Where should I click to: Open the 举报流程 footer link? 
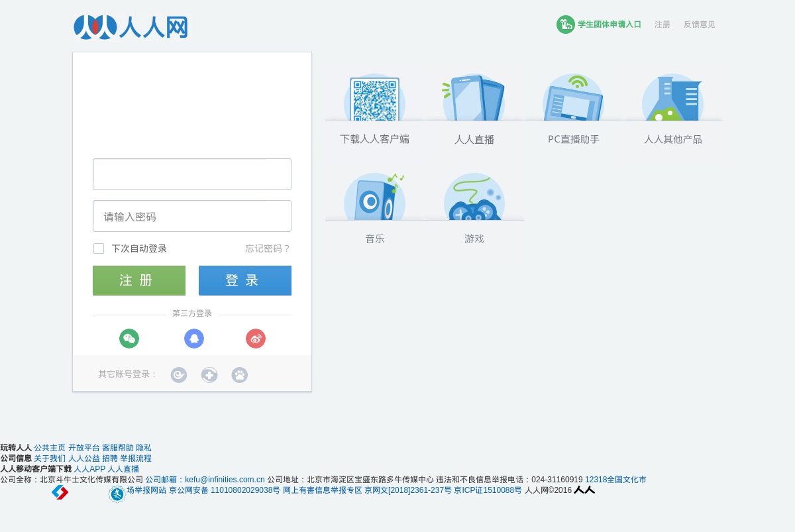[x=136, y=458]
